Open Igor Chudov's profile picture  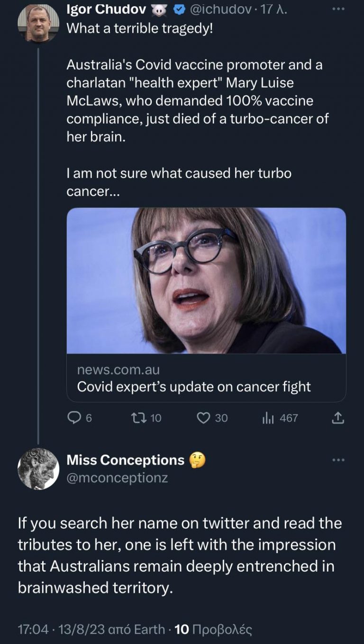(38, 23)
